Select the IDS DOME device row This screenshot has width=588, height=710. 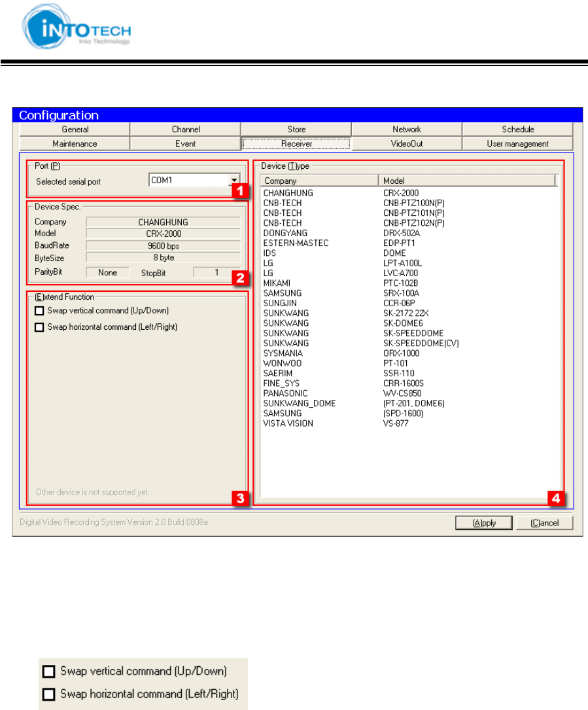pos(409,253)
